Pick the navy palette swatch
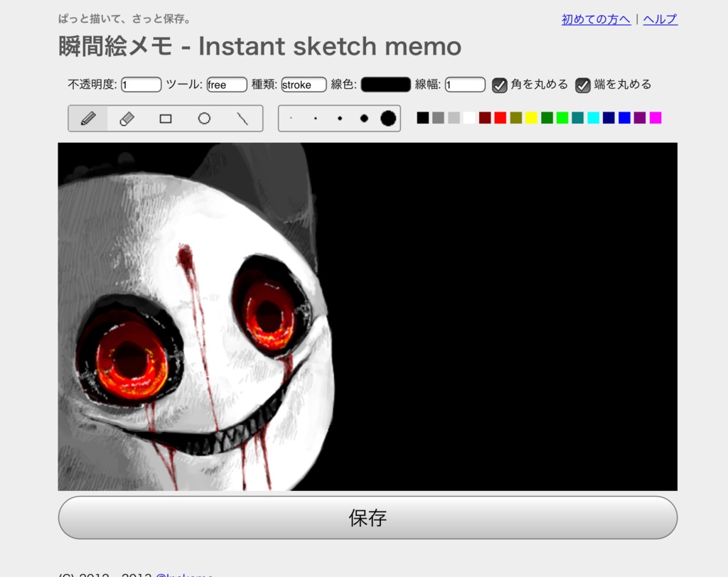728x577 pixels. [609, 118]
